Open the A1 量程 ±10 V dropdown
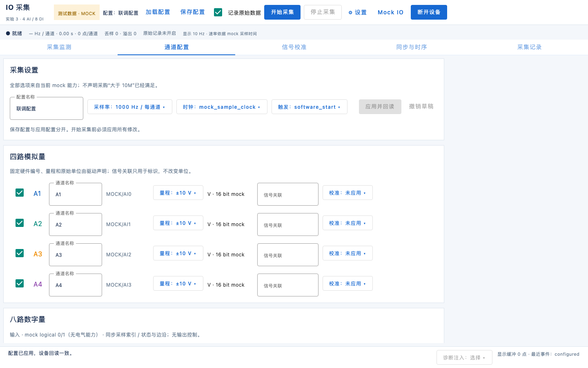 (x=178, y=193)
